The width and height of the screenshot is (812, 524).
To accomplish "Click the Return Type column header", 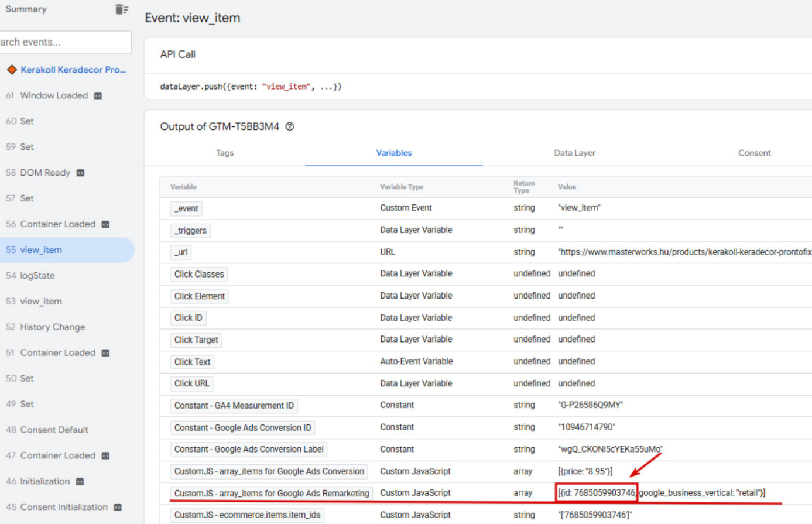I will coord(524,187).
